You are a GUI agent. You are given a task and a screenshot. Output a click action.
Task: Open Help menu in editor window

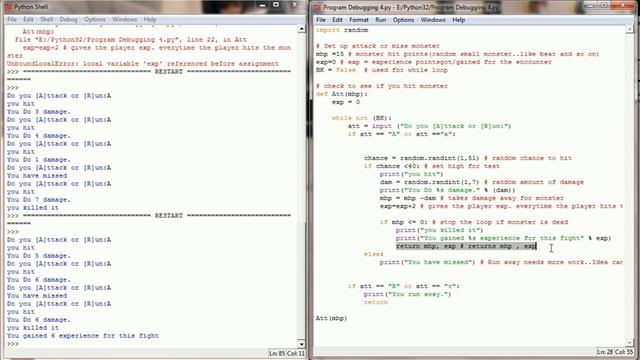pyautogui.click(x=458, y=20)
